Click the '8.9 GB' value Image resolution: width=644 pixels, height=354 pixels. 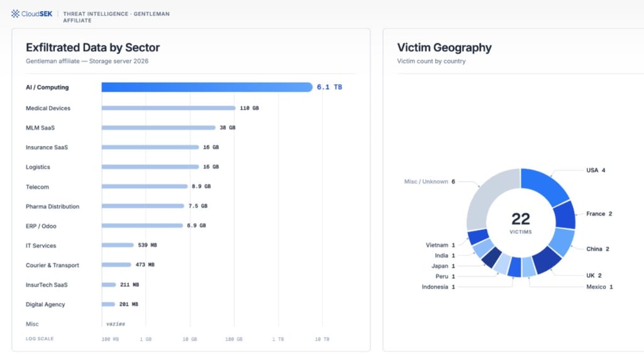point(201,187)
